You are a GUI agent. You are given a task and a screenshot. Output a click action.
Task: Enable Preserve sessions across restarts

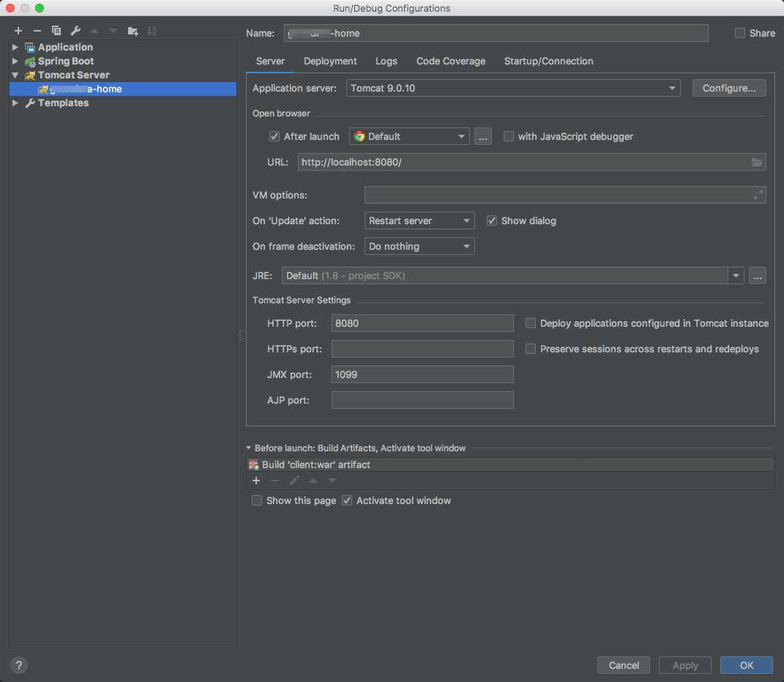[x=530, y=349]
